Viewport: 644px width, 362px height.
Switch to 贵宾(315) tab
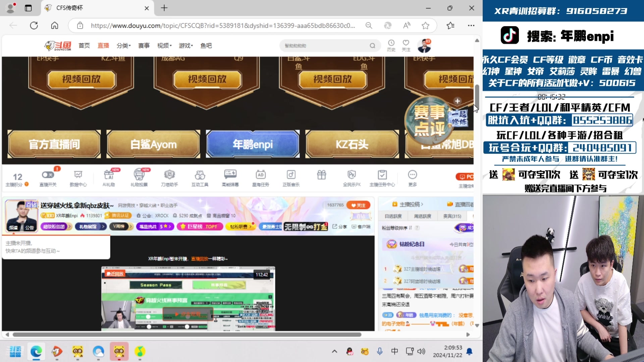pos(452,216)
